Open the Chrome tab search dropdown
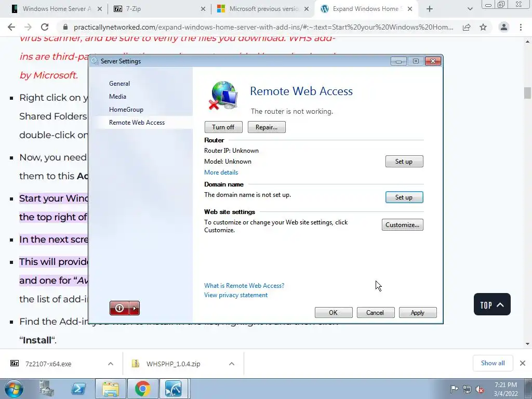The width and height of the screenshot is (532, 399). coord(470,9)
